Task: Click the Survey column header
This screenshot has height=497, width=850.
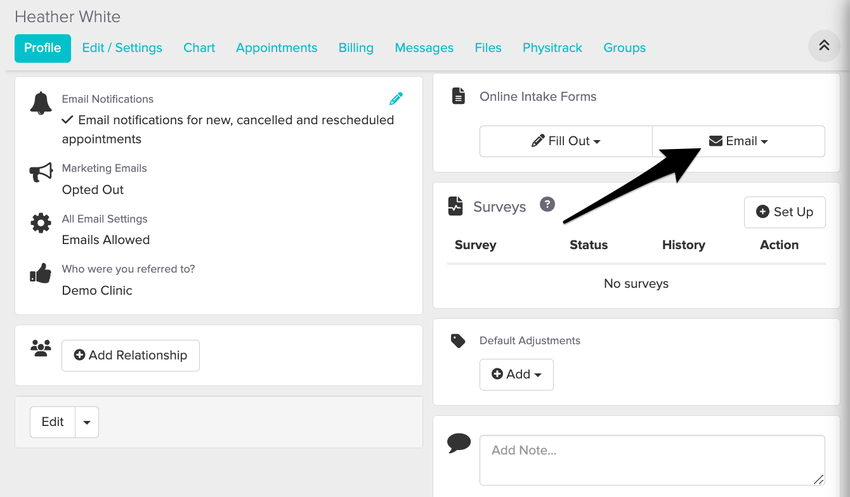Action: (475, 245)
